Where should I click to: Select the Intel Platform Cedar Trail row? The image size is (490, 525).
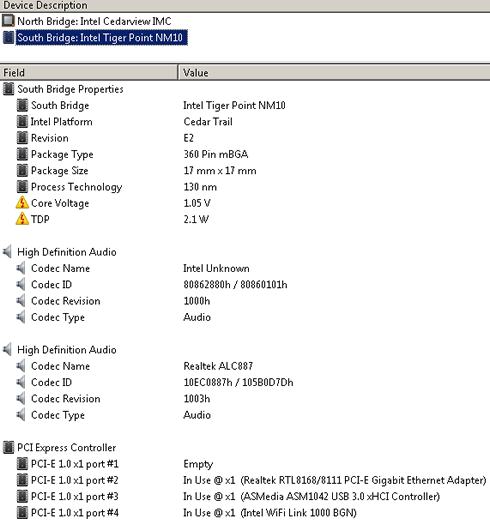245,122
